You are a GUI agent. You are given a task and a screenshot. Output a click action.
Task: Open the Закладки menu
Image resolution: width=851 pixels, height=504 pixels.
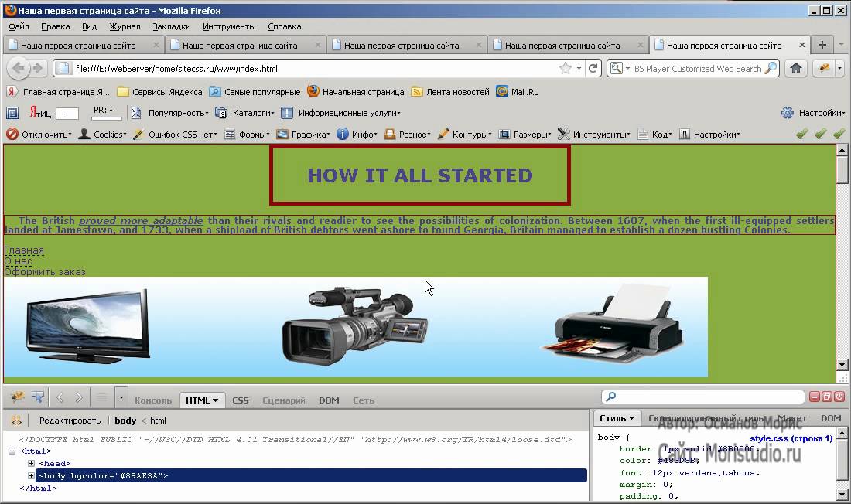pos(172,26)
